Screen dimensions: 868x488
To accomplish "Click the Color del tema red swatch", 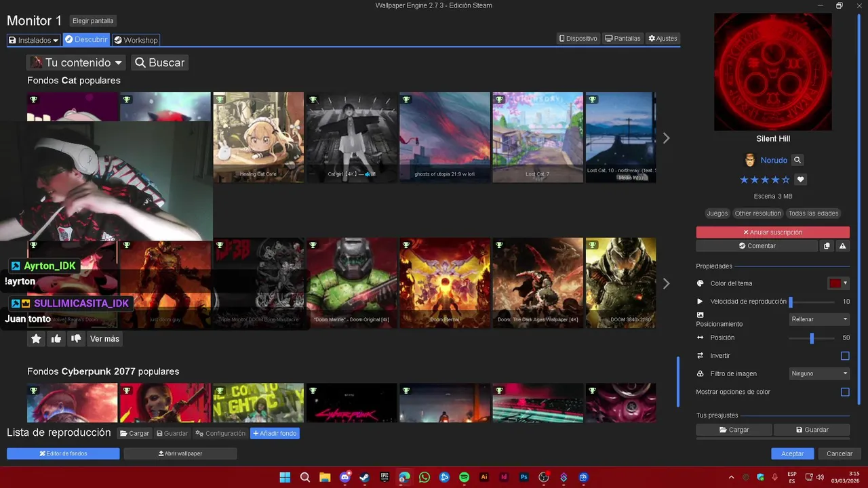I will [835, 283].
